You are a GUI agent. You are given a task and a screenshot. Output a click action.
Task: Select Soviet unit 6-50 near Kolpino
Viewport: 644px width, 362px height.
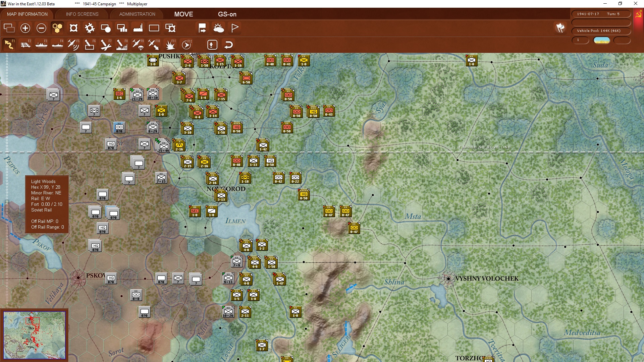(246, 78)
